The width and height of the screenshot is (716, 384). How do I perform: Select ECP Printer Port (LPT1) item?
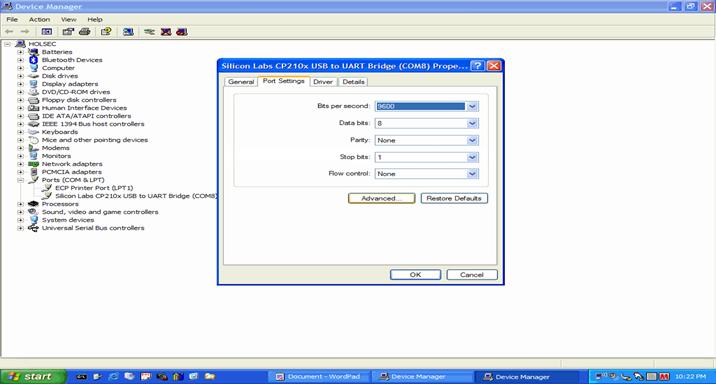click(x=94, y=188)
